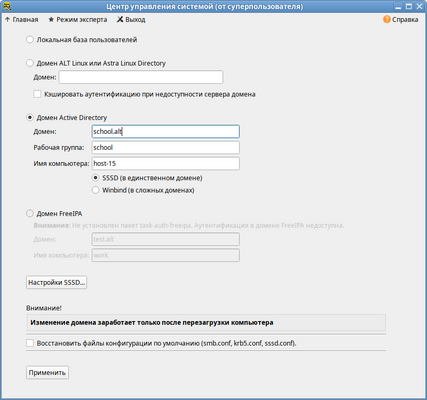Click the X icon next to Выход
The width and height of the screenshot is (427, 400).
click(x=120, y=19)
